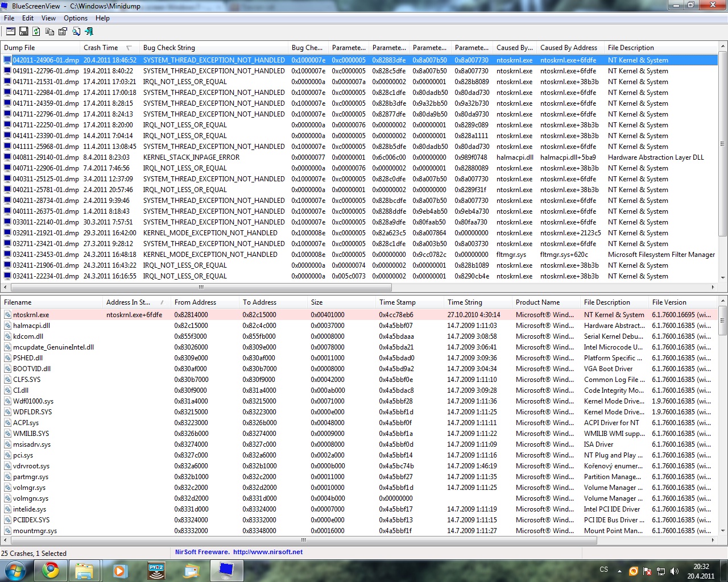Image resolution: width=728 pixels, height=582 pixels.
Task: Click the fltmgr.sys Caused By cell
Action: tap(511, 255)
